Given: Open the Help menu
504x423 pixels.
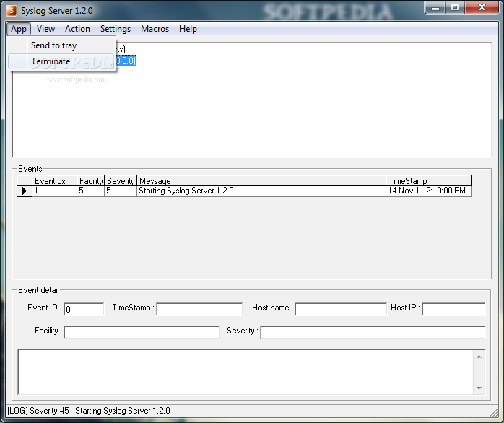Looking at the screenshot, I should point(188,29).
